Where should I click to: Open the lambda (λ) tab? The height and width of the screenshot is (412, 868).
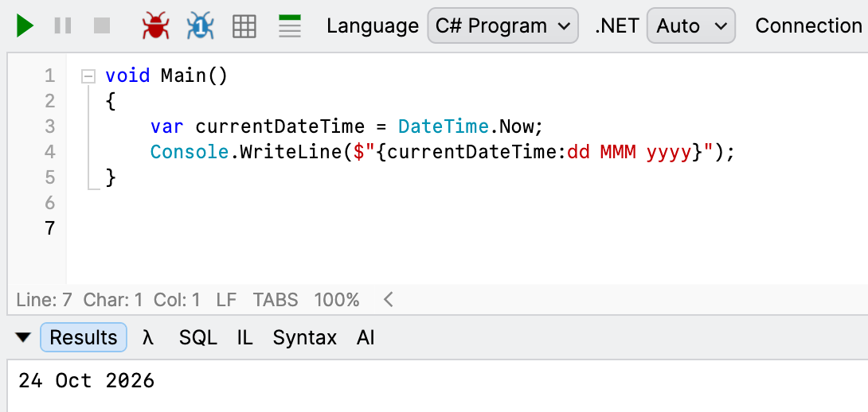147,337
